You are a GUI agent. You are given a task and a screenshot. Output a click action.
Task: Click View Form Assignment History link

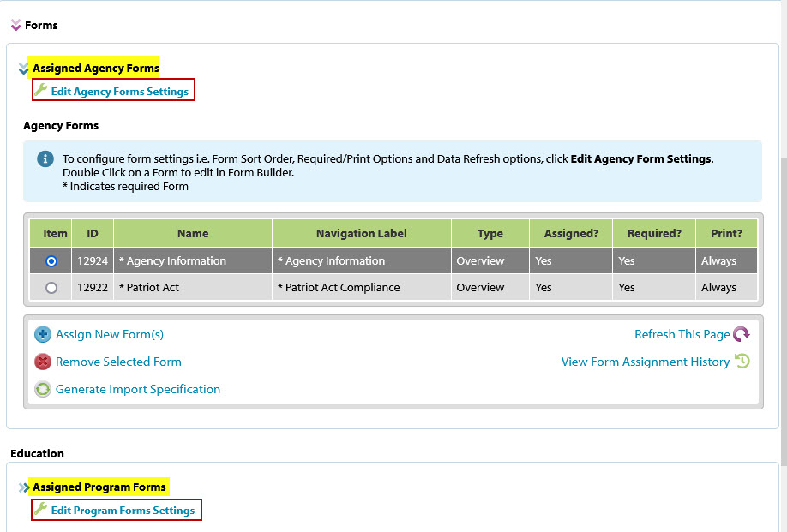point(645,362)
